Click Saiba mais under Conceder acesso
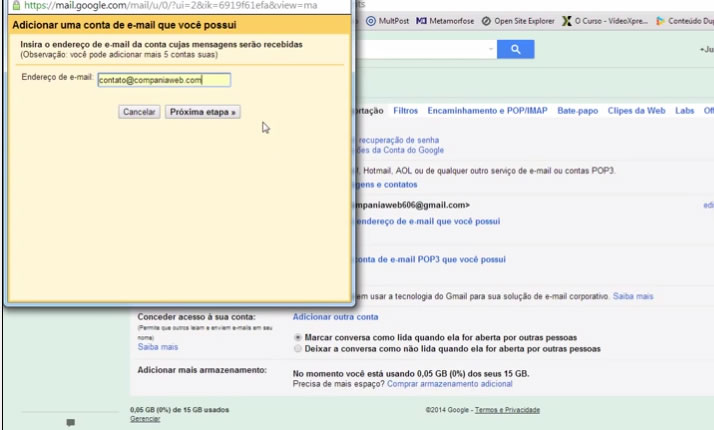Screen dimensions: 714x430 (x=158, y=347)
